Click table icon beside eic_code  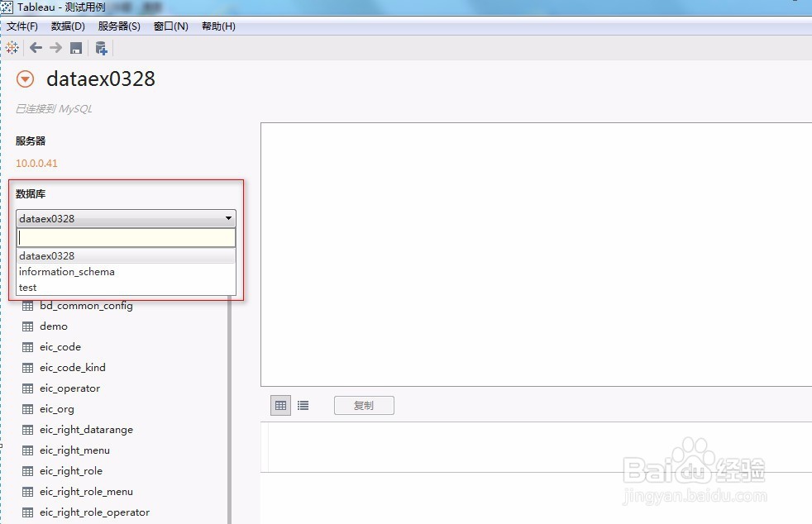click(x=27, y=347)
